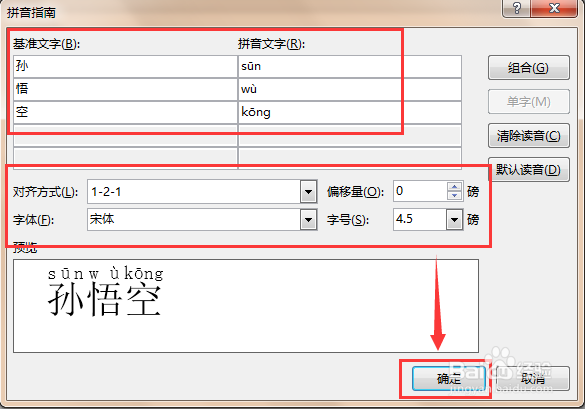Open the 对齐方式 dropdown arrow

[309, 192]
